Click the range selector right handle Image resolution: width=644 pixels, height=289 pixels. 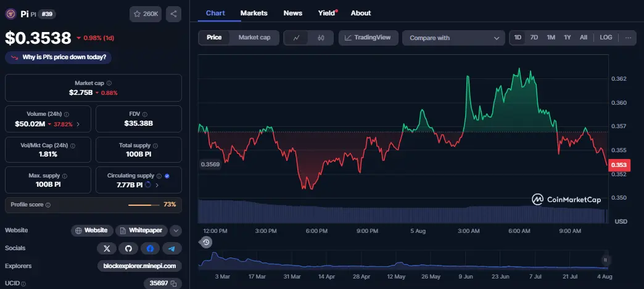[x=605, y=260]
